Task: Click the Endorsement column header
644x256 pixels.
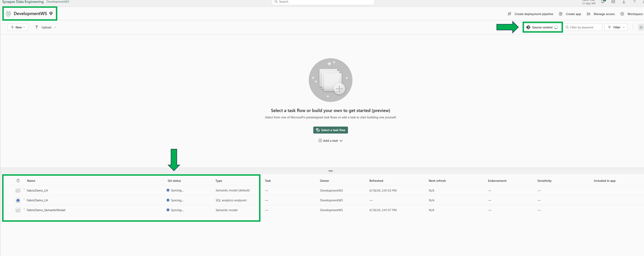Action: pyautogui.click(x=497, y=181)
